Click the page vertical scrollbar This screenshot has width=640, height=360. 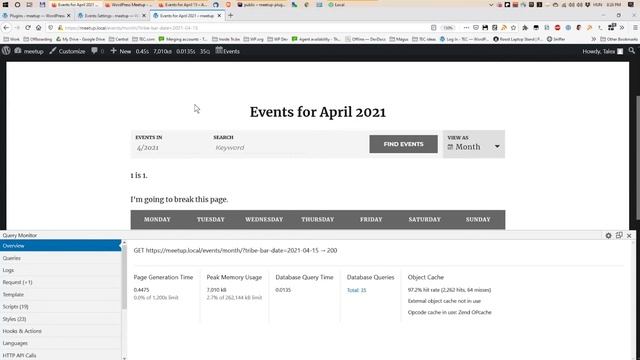click(x=638, y=157)
